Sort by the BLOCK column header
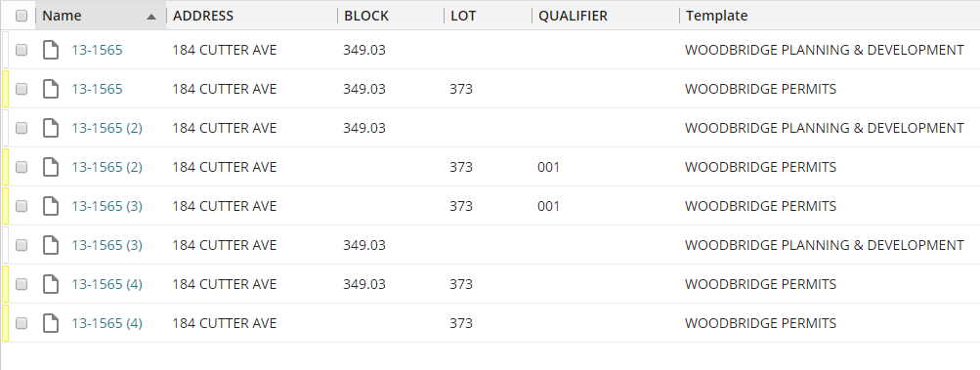This screenshot has width=980, height=370. pyautogui.click(x=366, y=16)
